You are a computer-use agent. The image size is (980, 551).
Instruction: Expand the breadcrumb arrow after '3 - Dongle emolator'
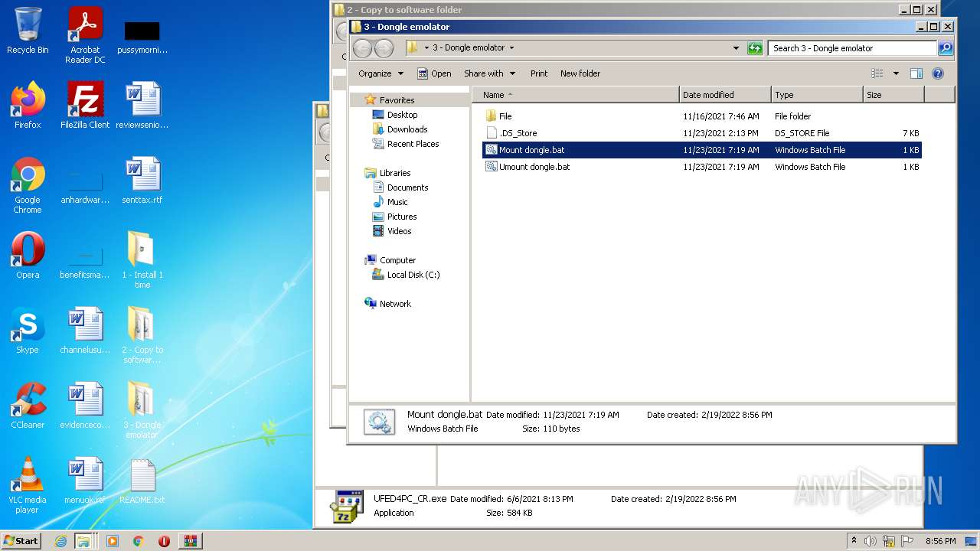[x=511, y=47]
